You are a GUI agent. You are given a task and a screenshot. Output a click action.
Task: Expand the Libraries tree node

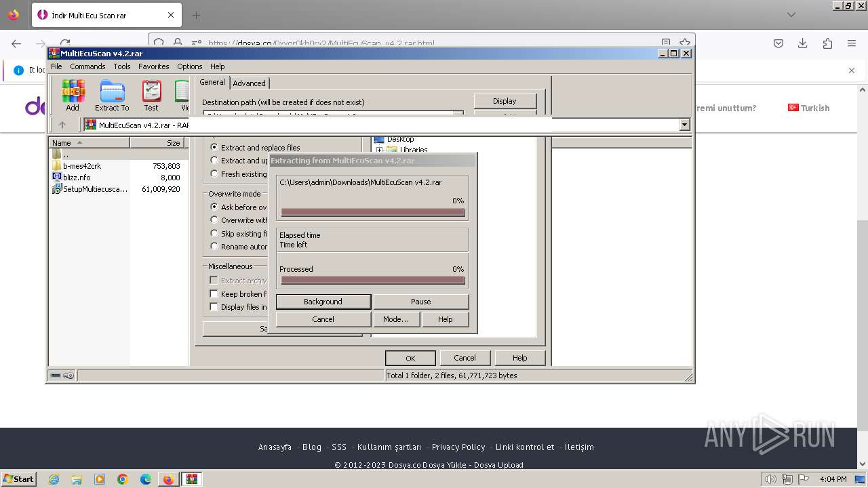[x=380, y=150]
